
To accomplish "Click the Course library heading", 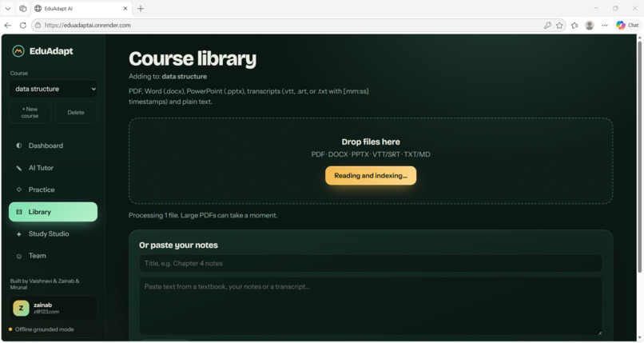I will coord(193,58).
